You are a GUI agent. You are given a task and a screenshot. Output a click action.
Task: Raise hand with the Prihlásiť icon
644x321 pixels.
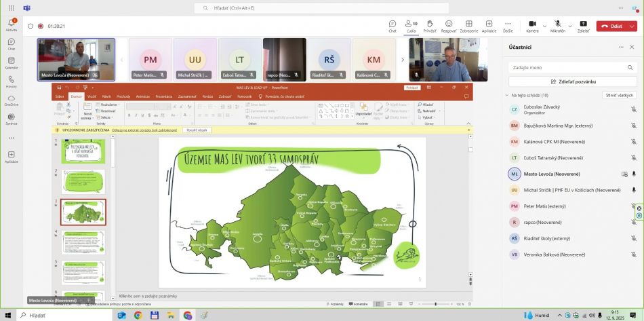[x=430, y=24]
